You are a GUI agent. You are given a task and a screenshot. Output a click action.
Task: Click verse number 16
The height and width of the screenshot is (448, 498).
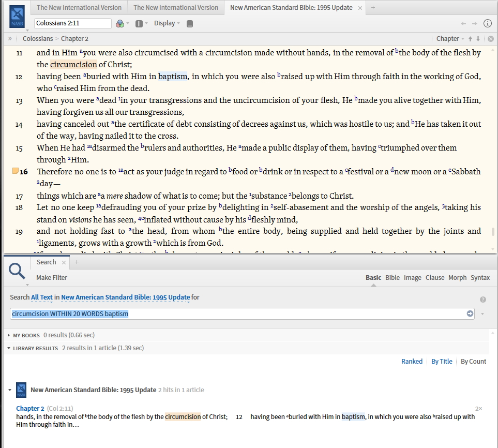click(x=24, y=172)
